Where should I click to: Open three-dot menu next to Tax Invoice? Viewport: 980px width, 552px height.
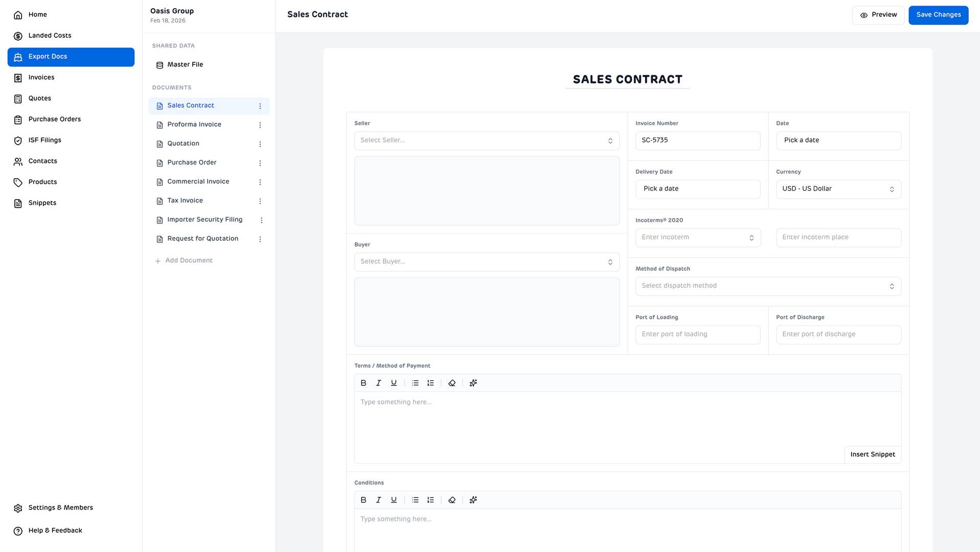click(x=260, y=201)
